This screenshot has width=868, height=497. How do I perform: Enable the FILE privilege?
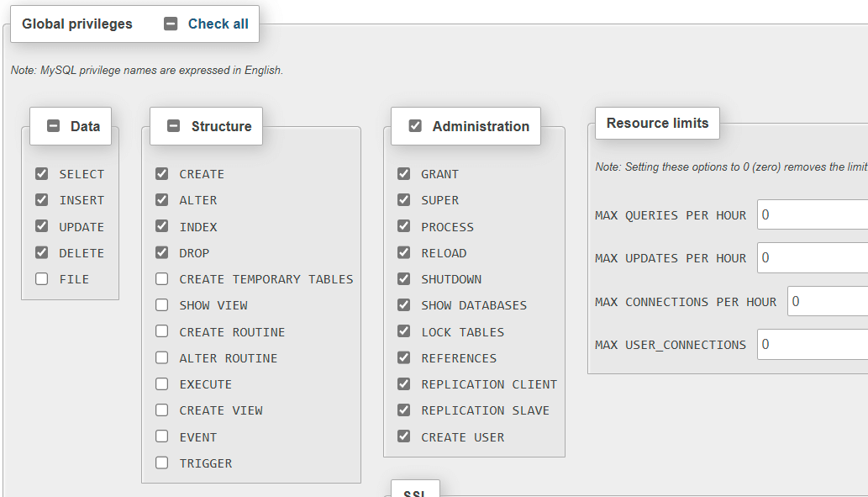click(x=42, y=279)
